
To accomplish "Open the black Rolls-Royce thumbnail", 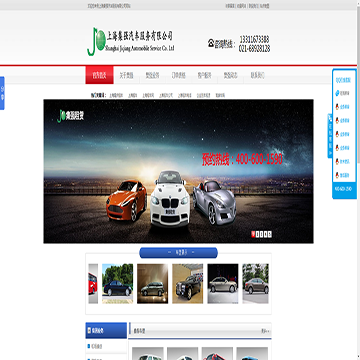I will [x=187, y=284].
